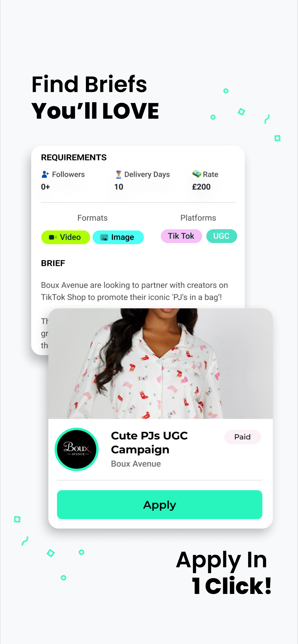Open the Cute PJs UGC Campaign title
This screenshot has height=644, width=298.
pyautogui.click(x=149, y=443)
